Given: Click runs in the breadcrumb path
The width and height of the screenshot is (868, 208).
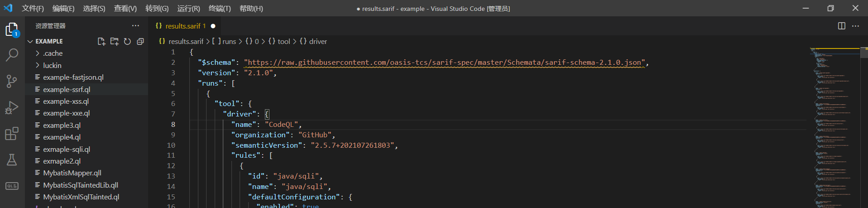Looking at the screenshot, I should point(229,41).
